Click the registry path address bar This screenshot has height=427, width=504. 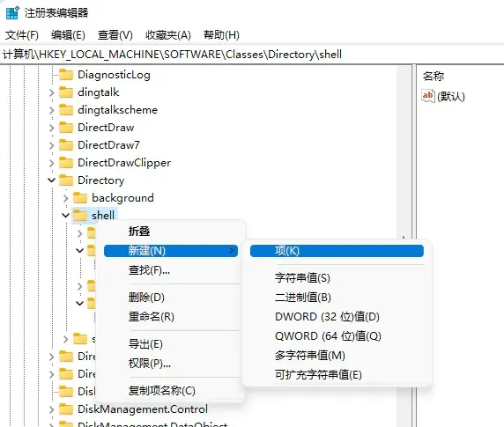252,55
